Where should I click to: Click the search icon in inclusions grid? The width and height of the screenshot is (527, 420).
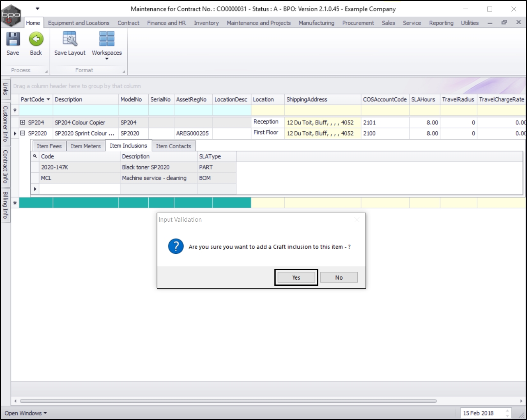click(x=35, y=156)
